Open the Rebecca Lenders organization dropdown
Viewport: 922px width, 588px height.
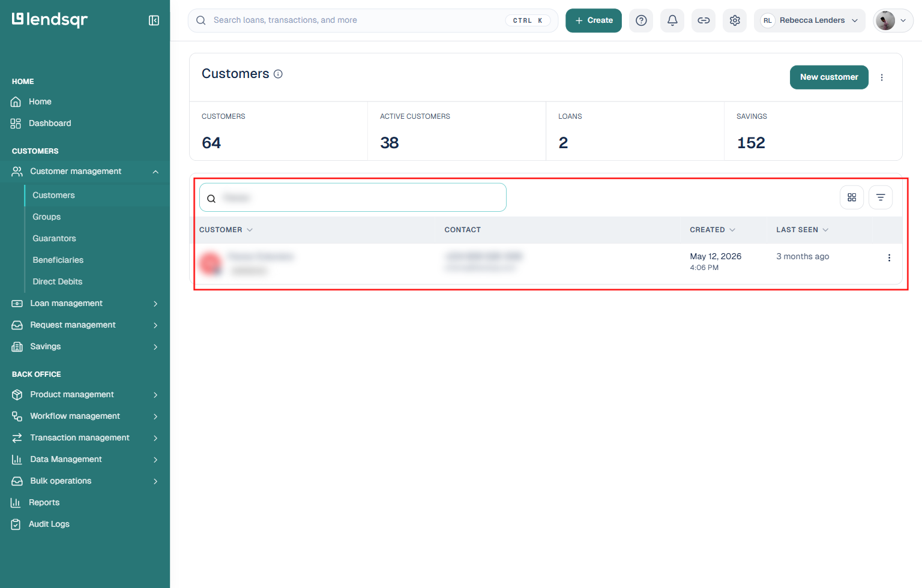click(810, 20)
